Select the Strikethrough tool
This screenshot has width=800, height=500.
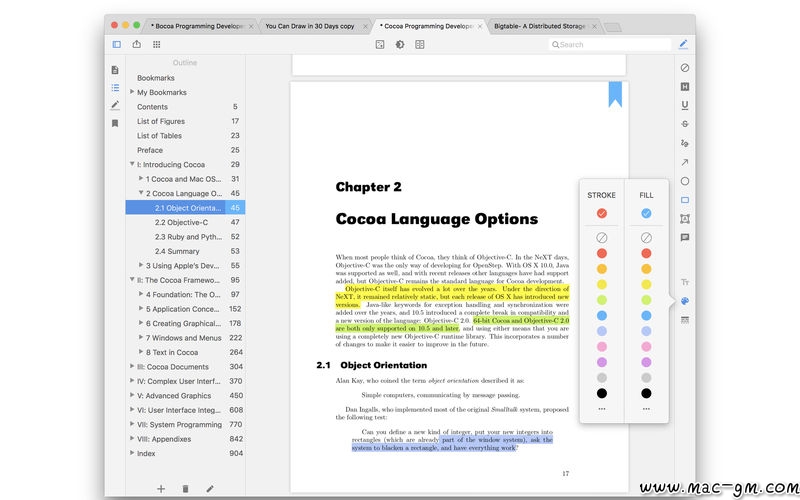[685, 124]
